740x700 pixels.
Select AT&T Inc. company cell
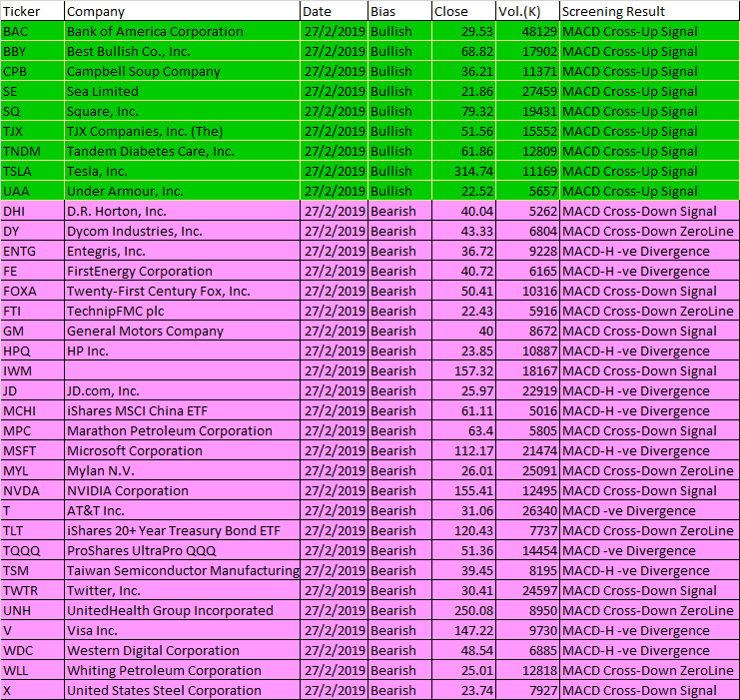pos(182,510)
